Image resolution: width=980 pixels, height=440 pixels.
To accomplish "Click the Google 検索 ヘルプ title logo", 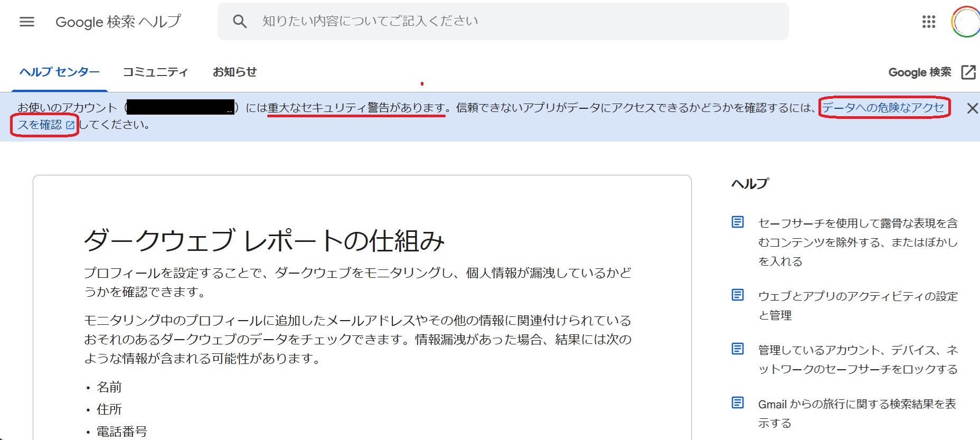I will [118, 22].
